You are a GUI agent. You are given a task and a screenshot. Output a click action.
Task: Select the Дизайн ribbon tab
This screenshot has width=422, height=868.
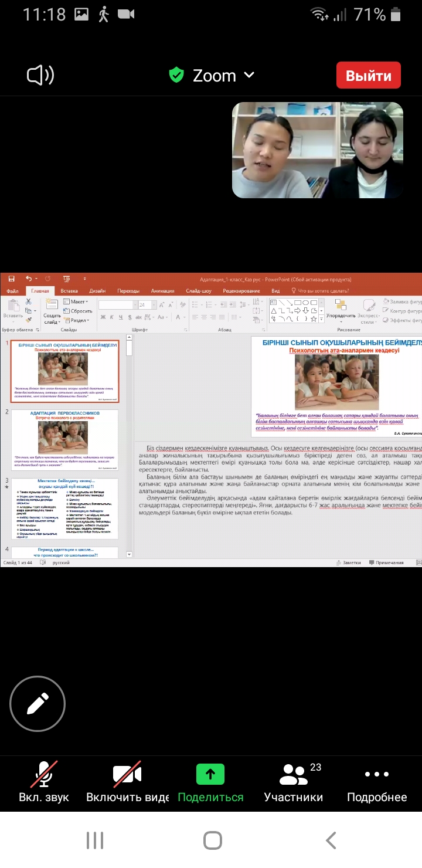[x=97, y=291]
